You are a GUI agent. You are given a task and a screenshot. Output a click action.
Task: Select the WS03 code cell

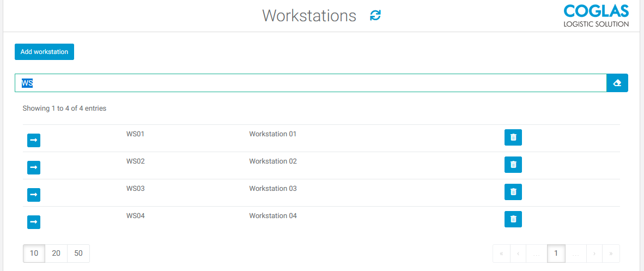[136, 189]
